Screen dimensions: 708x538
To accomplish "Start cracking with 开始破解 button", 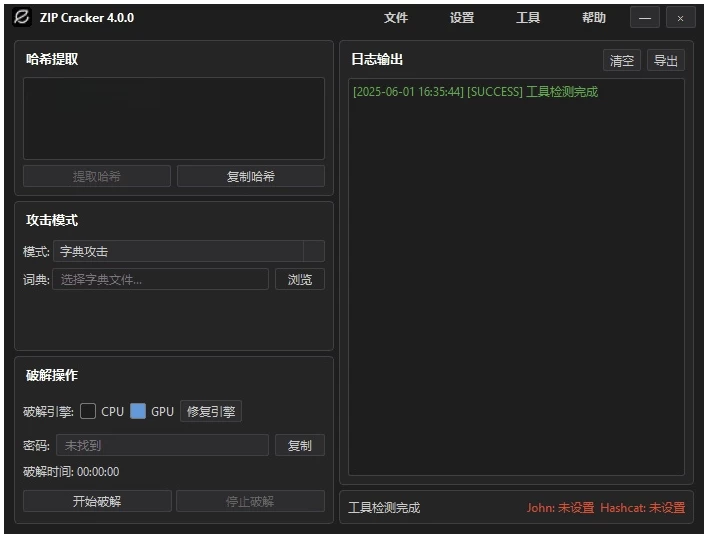I will click(x=97, y=501).
